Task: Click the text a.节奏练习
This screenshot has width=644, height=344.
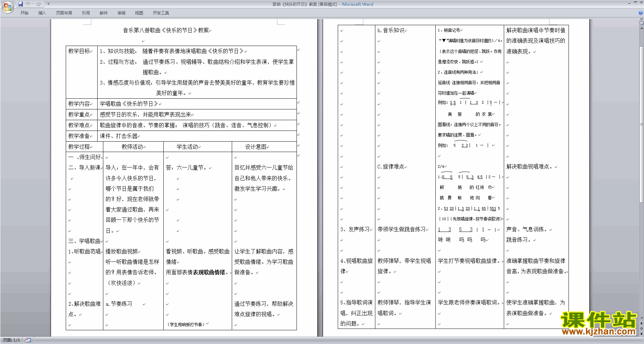Action: (x=119, y=304)
